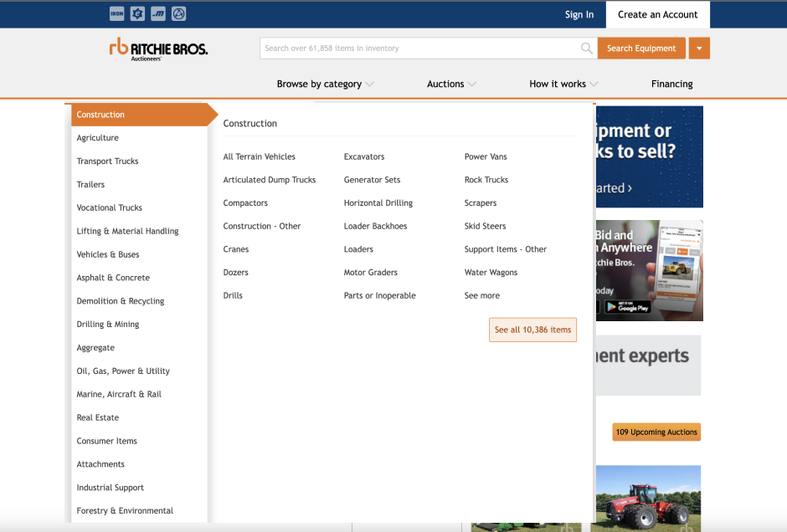Open Water Wagons link
This screenshot has width=787, height=532.
click(x=491, y=272)
